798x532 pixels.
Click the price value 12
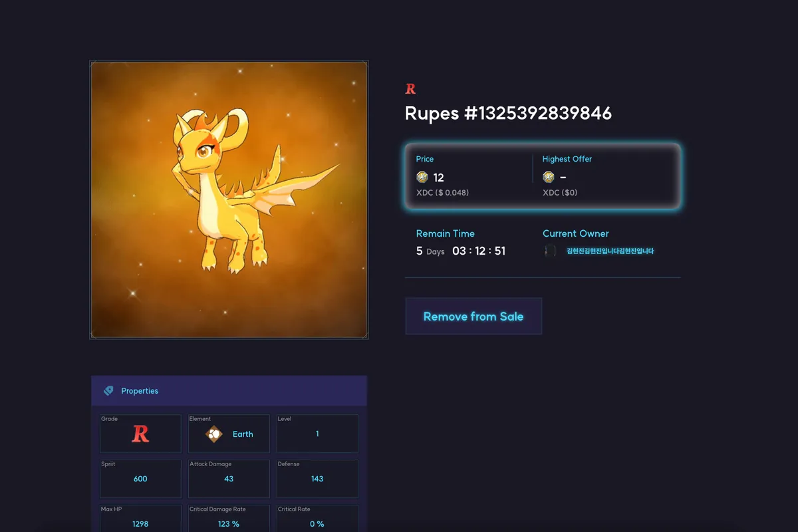(438, 178)
